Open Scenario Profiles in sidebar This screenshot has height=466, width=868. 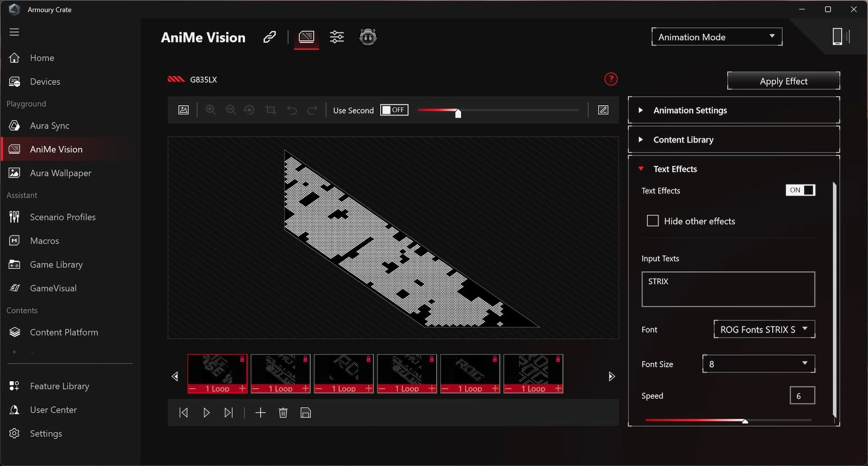point(63,217)
